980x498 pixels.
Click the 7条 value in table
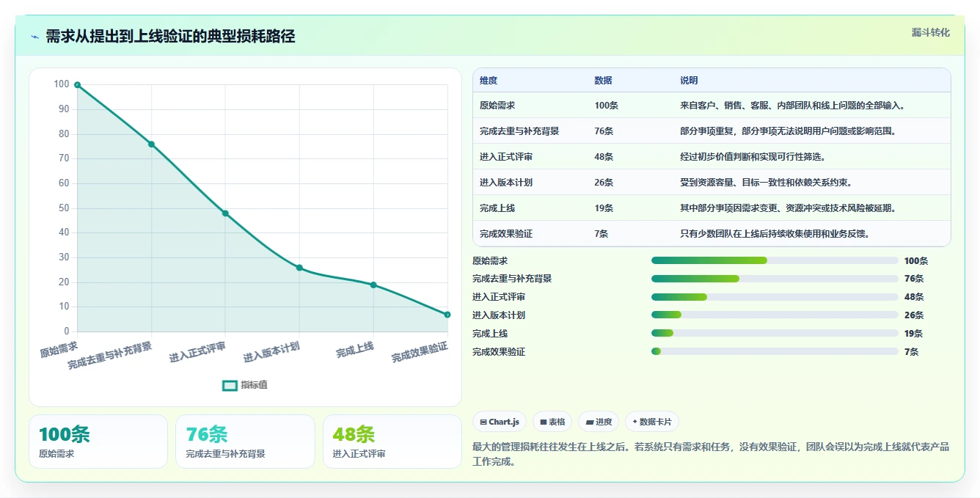pyautogui.click(x=601, y=234)
